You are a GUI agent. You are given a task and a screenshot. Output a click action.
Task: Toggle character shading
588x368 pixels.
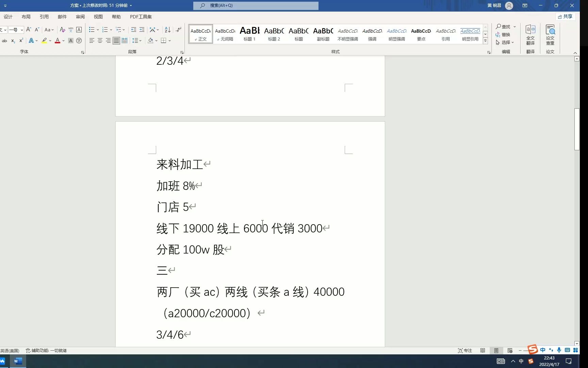pos(71,41)
